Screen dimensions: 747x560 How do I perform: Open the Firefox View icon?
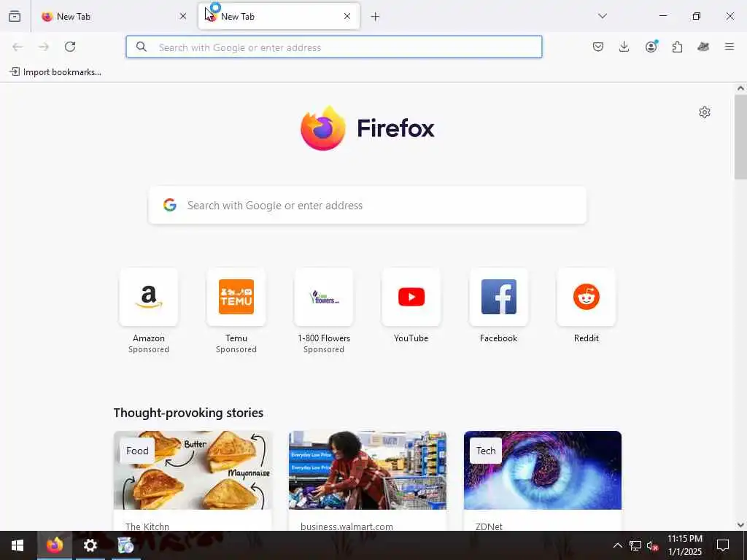pyautogui.click(x=15, y=16)
